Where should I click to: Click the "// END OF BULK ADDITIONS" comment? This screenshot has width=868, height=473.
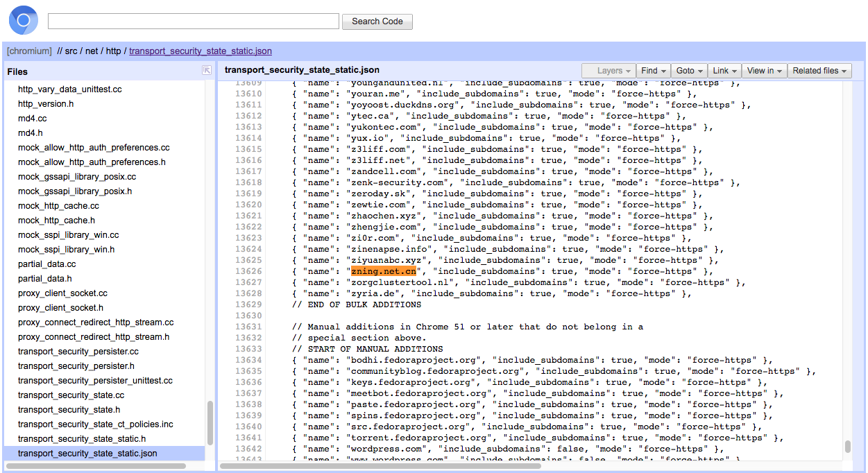pyautogui.click(x=357, y=304)
